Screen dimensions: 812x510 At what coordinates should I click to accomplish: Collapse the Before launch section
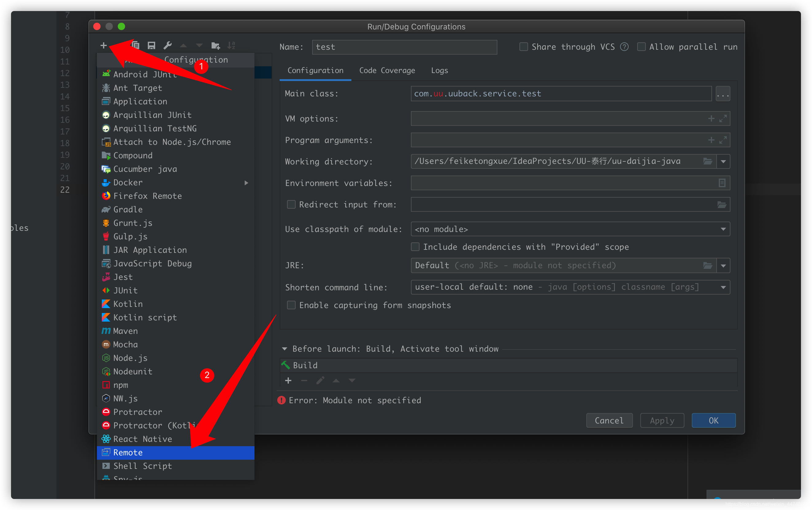pyautogui.click(x=285, y=349)
